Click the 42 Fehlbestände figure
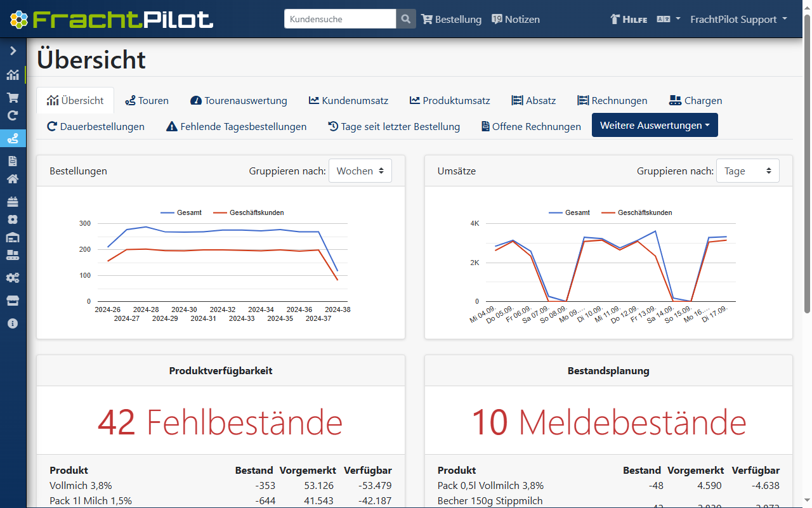 click(x=220, y=422)
